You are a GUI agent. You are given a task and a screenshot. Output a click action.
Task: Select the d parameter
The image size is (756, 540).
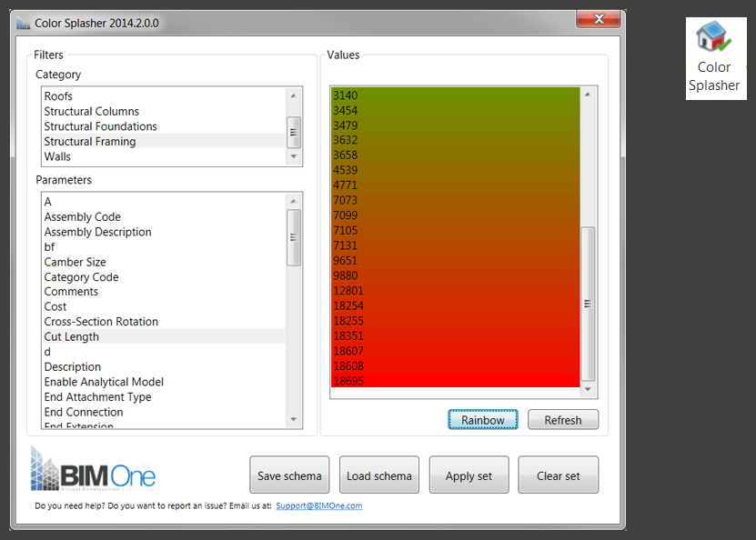164,352
